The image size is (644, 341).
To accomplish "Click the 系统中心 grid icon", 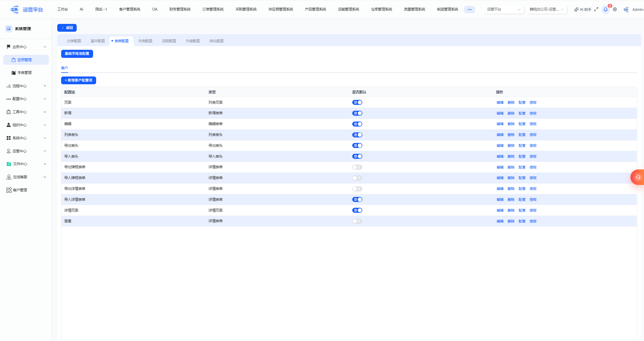I will (9, 138).
